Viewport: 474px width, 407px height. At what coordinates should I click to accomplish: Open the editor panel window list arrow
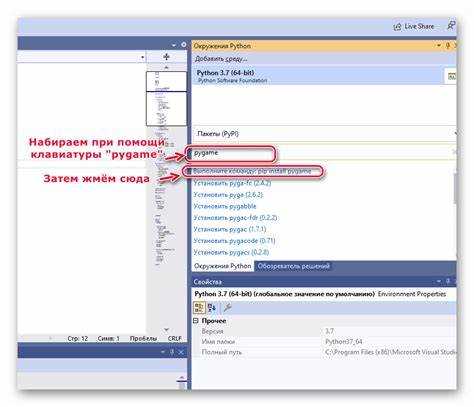coord(174,45)
